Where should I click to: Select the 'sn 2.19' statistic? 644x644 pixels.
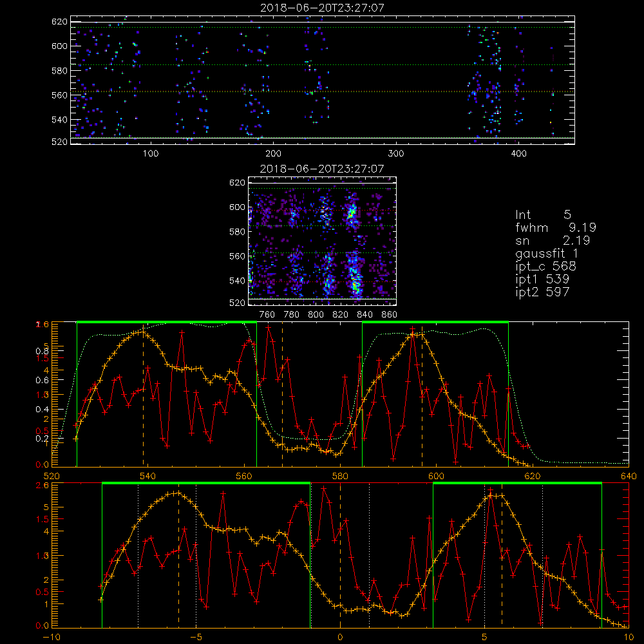coord(553,240)
